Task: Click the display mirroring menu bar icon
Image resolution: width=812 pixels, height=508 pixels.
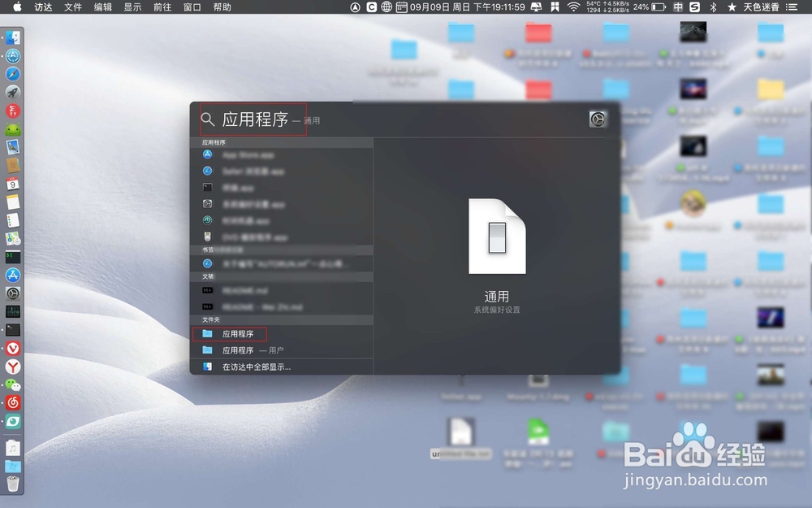Action: (x=537, y=7)
